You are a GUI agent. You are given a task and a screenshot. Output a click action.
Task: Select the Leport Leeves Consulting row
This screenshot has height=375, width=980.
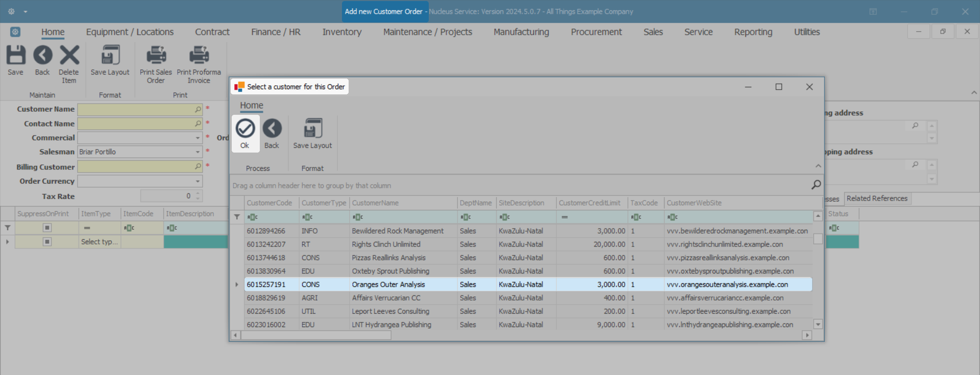(390, 311)
